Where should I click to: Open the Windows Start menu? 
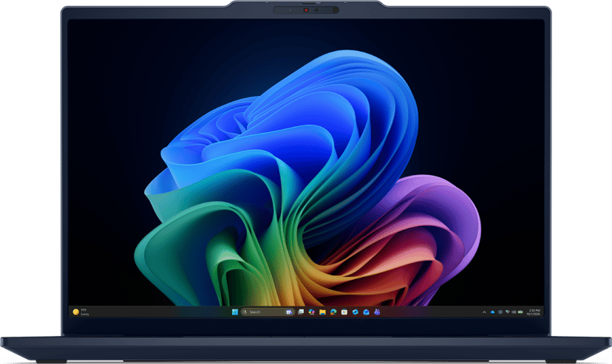(235, 312)
